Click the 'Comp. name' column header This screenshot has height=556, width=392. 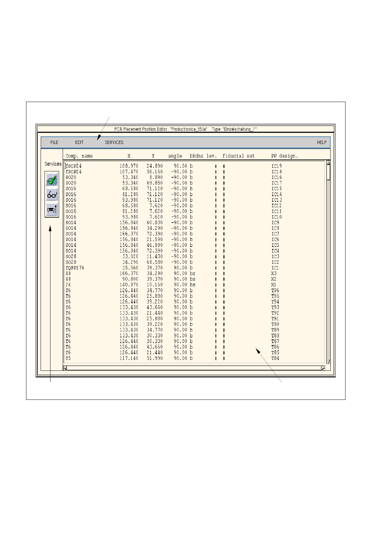point(79,156)
